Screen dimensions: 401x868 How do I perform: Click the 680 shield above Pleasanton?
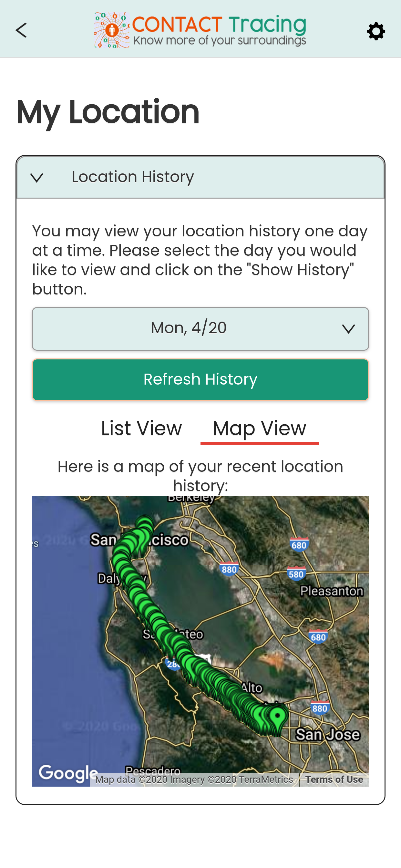(299, 544)
